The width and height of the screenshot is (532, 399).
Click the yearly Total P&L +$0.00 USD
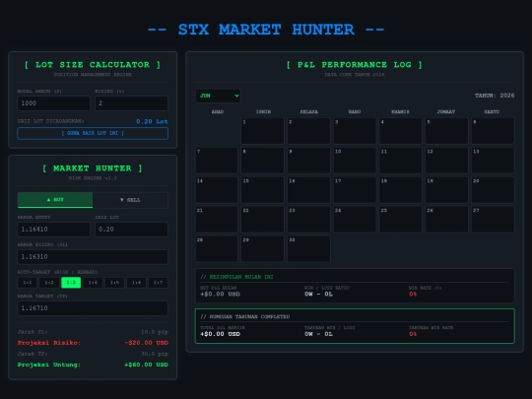point(221,334)
